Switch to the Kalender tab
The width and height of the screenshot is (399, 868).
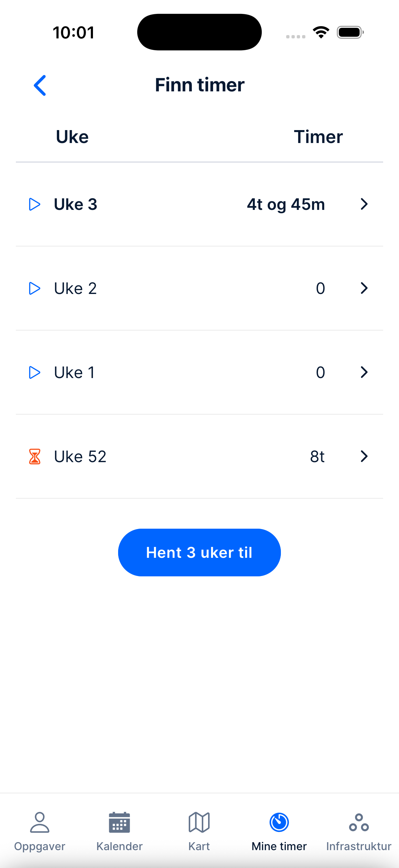(x=119, y=831)
